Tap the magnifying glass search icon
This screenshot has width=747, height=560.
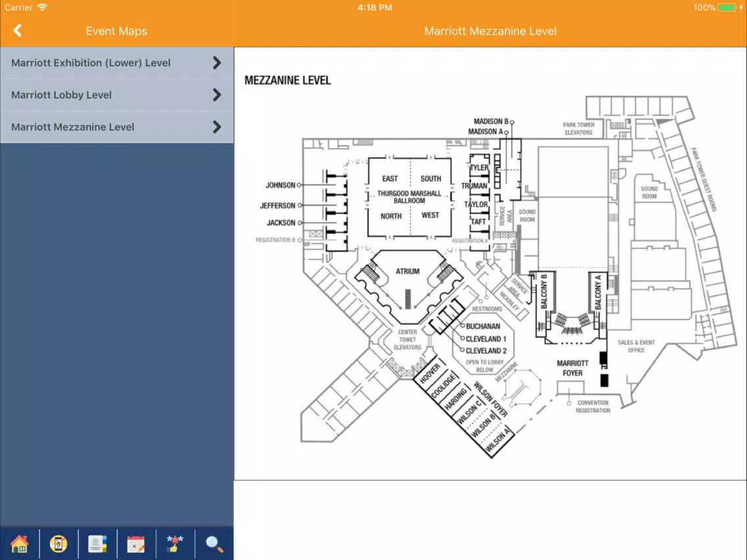(x=214, y=544)
